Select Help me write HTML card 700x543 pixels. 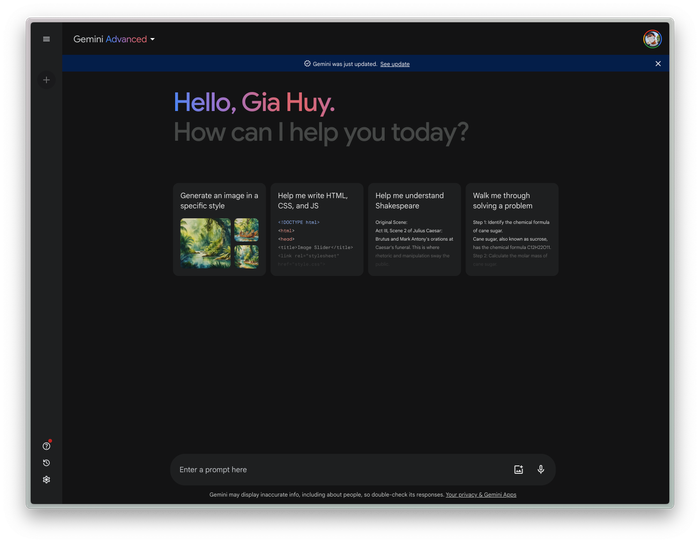click(317, 230)
